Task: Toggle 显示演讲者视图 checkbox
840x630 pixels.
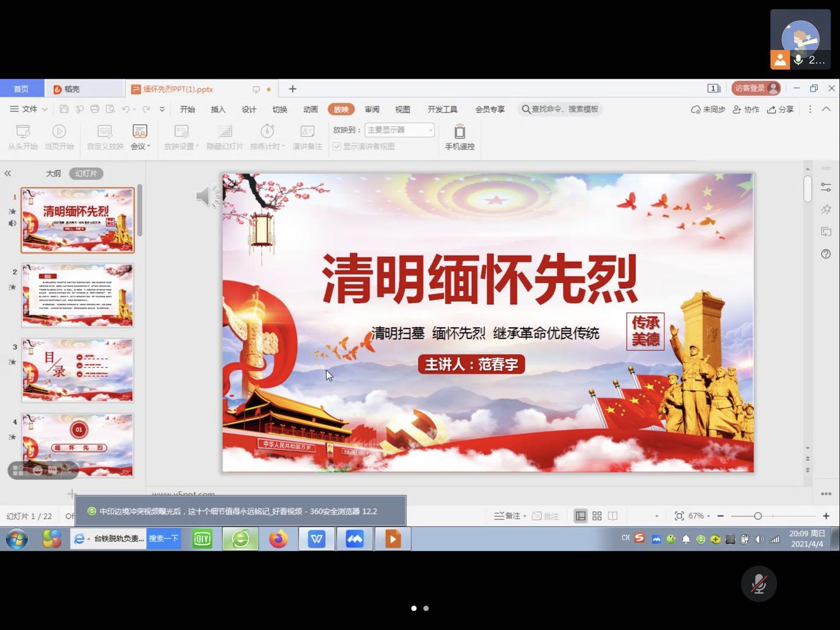Action: pos(337,146)
